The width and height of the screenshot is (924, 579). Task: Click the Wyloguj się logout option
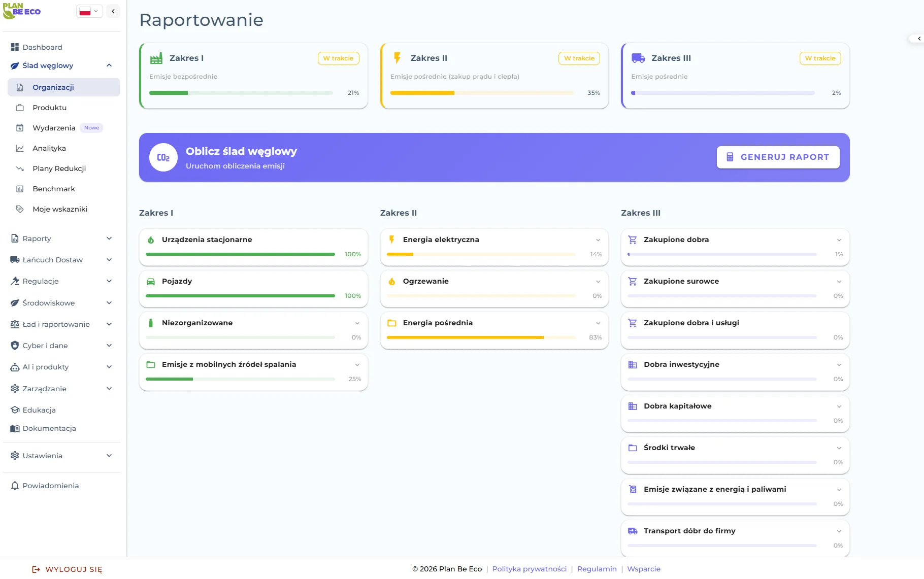[68, 569]
